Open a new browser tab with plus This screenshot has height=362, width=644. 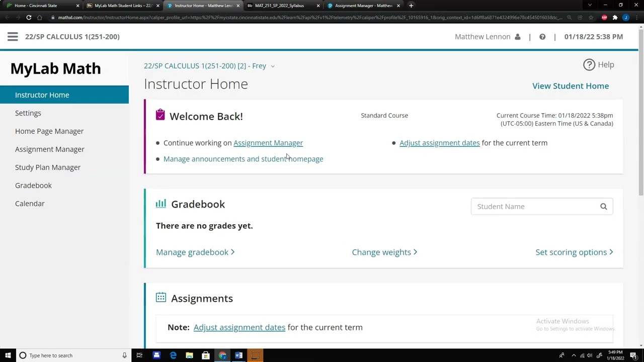(411, 6)
